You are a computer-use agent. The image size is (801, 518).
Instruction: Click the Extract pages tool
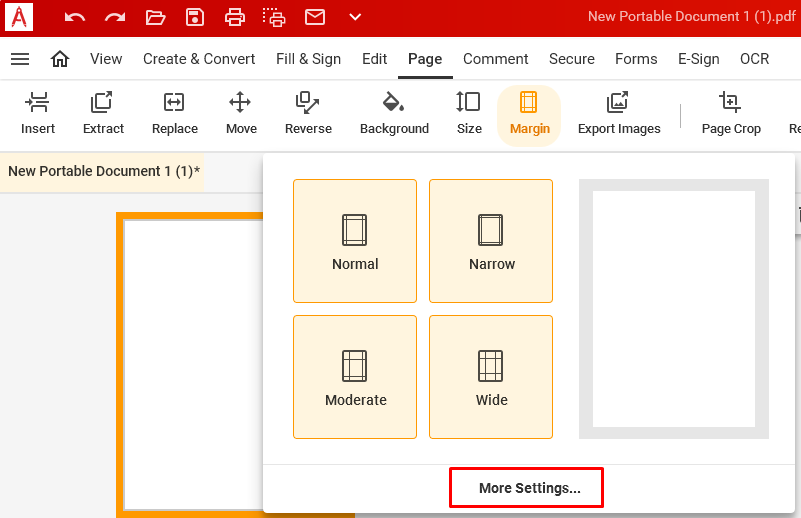pos(103,113)
